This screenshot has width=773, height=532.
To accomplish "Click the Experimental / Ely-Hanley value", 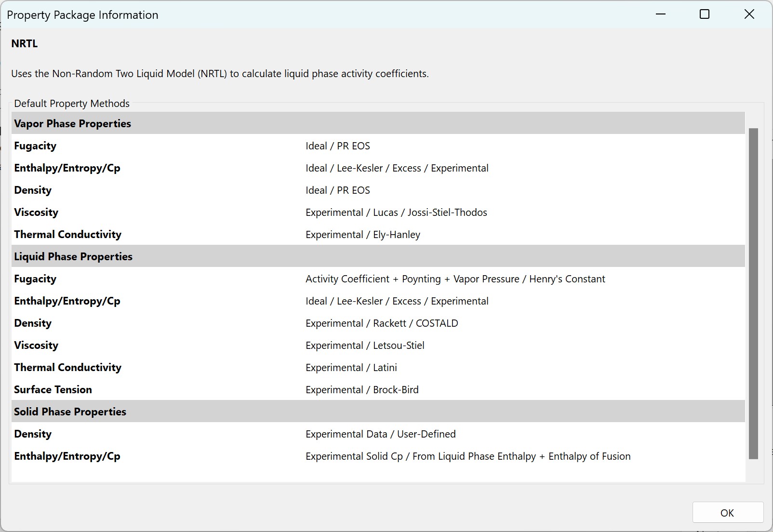I will [x=362, y=234].
